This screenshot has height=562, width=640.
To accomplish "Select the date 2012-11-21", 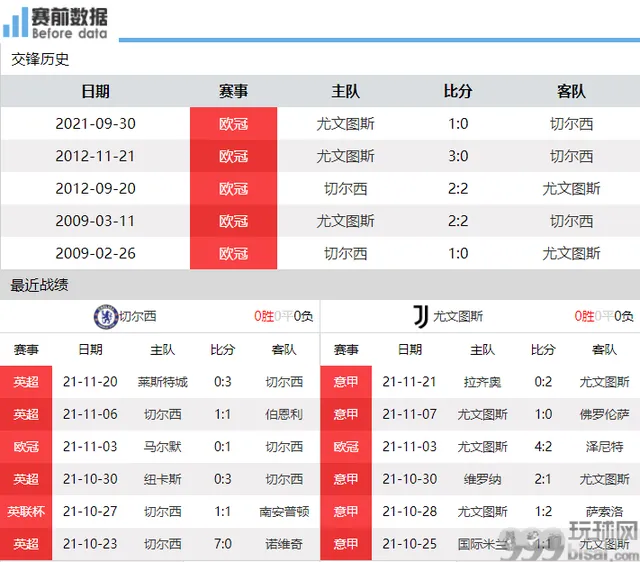I will tap(96, 156).
